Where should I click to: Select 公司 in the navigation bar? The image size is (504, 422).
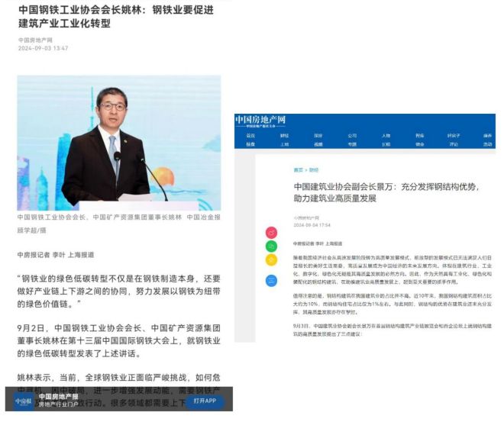352,135
